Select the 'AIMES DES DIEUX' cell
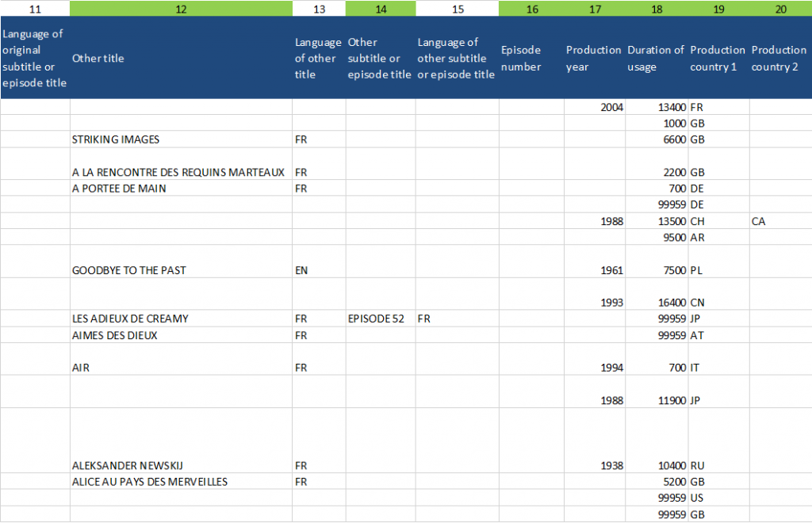Image resolution: width=812 pixels, height=523 pixels. (114, 335)
